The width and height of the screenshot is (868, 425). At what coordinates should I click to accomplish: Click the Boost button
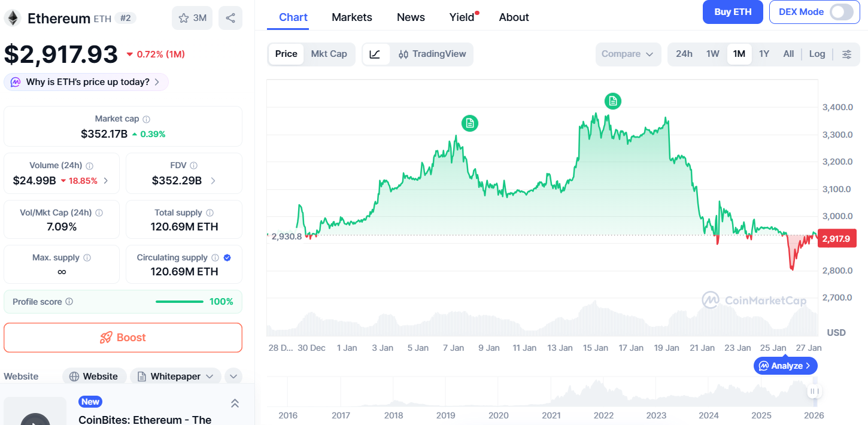point(123,338)
